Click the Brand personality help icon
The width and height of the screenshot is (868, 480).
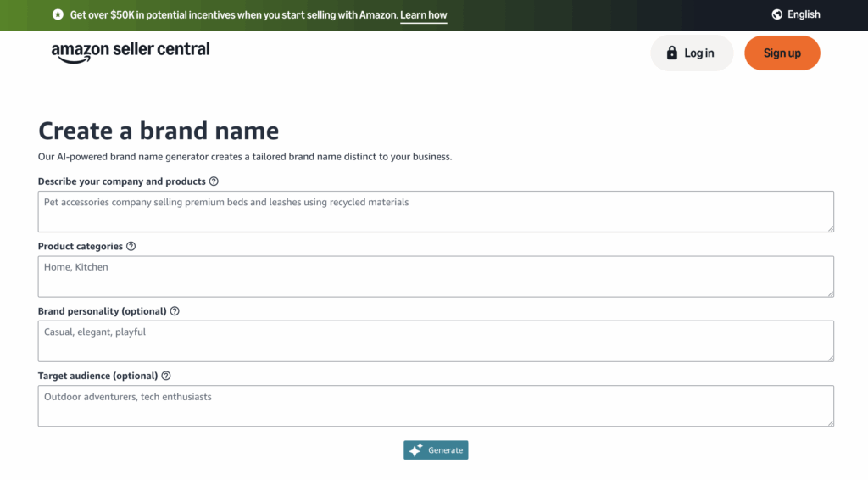click(x=175, y=311)
